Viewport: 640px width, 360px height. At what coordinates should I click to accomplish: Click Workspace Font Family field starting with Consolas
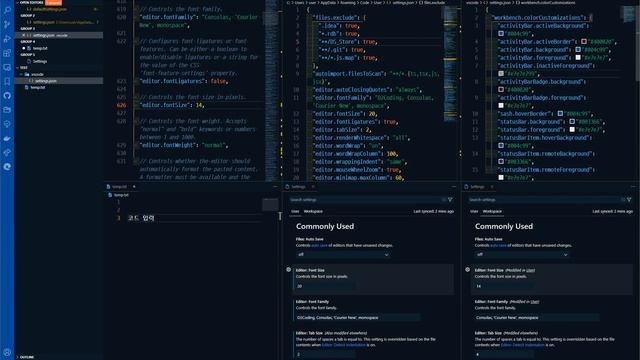click(x=537, y=318)
